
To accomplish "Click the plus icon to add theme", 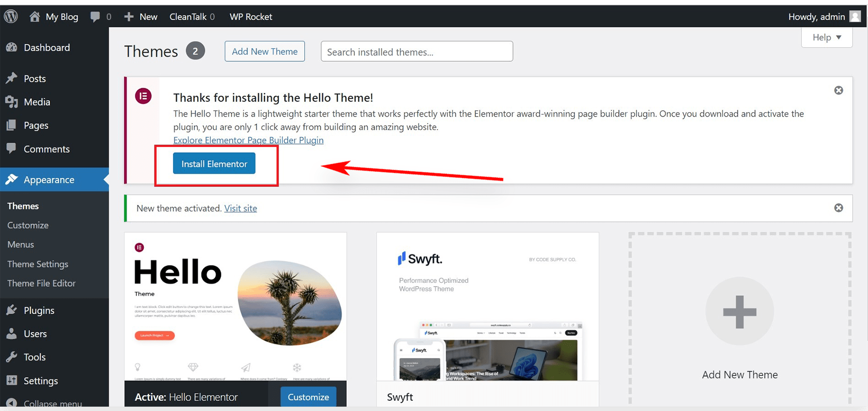I will 739,311.
